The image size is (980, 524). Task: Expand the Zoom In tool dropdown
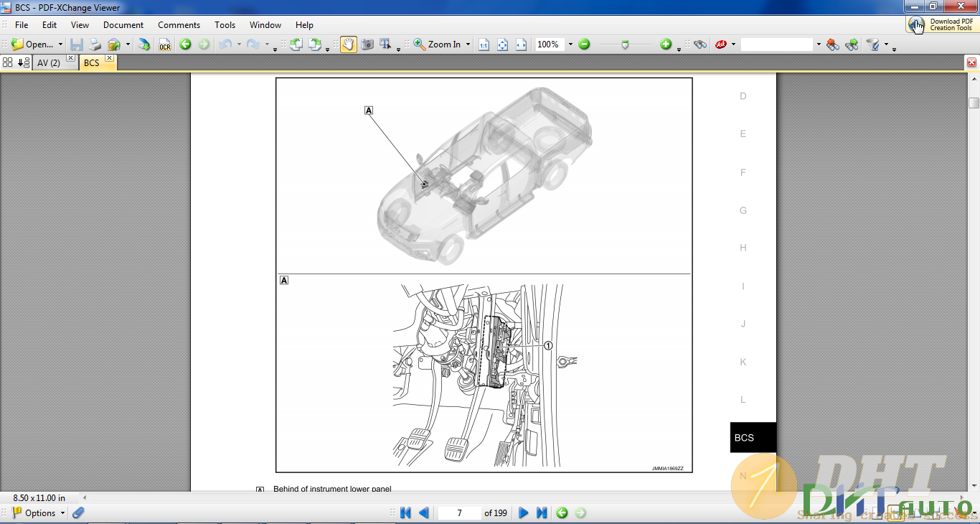point(468,45)
